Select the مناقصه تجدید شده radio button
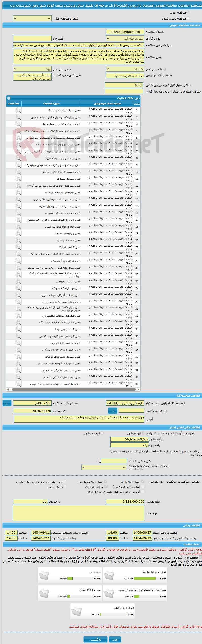This screenshot has width=202, height=644. 188,18
